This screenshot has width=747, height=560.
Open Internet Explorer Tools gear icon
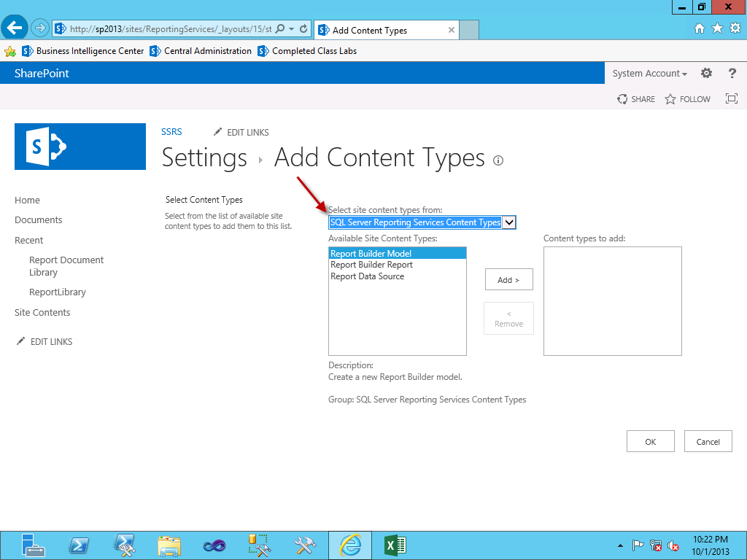coord(735,28)
